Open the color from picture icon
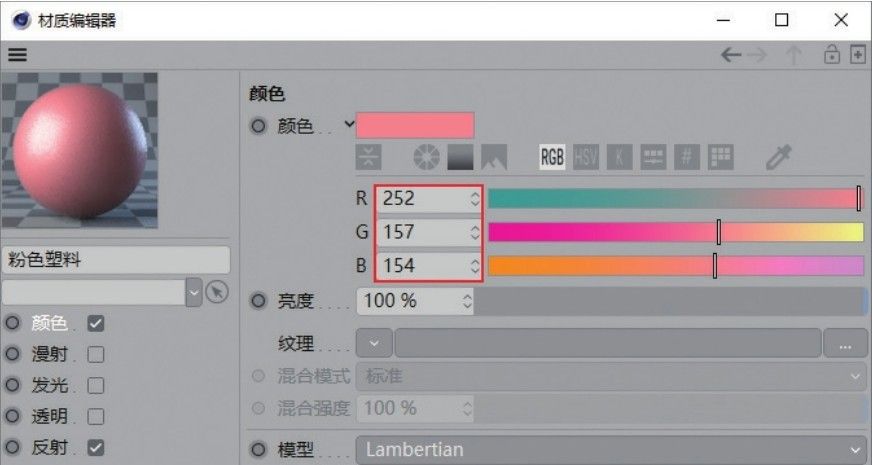Screen dimensions: 872x465 pos(494,157)
